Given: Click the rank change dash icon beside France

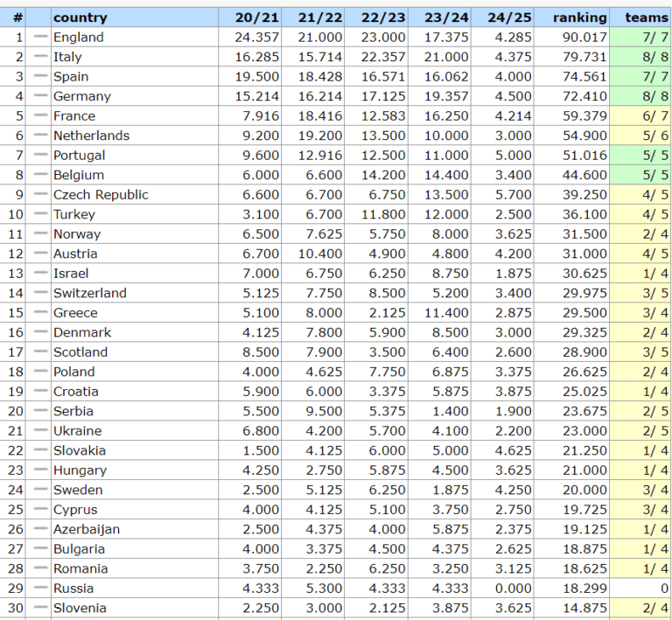Looking at the screenshot, I should pos(40,115).
